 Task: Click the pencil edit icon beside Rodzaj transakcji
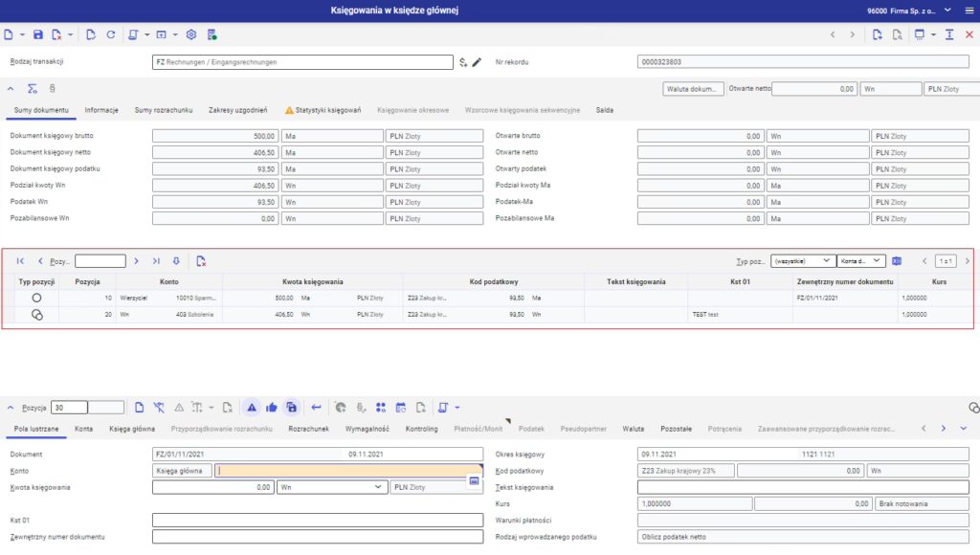click(x=478, y=62)
